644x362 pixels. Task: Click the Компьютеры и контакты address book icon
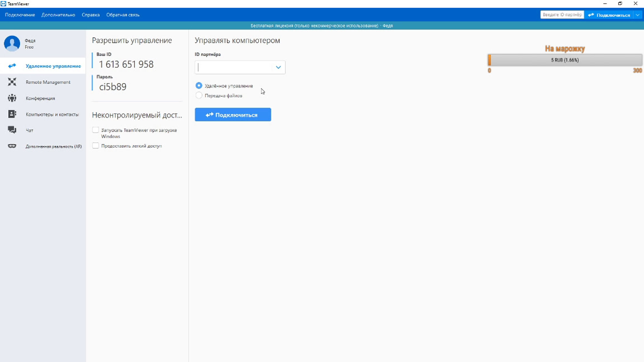[x=12, y=114]
